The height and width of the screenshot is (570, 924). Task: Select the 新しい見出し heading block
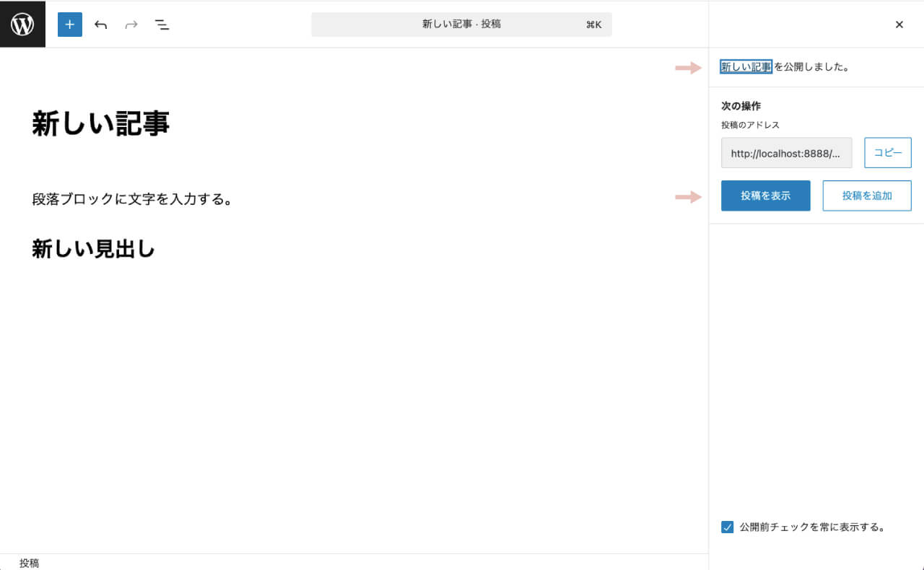(x=93, y=248)
